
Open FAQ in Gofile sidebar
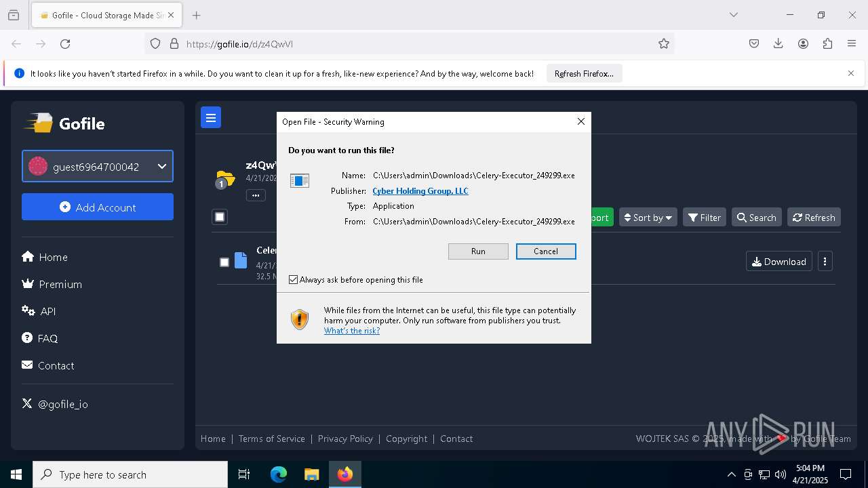point(40,338)
